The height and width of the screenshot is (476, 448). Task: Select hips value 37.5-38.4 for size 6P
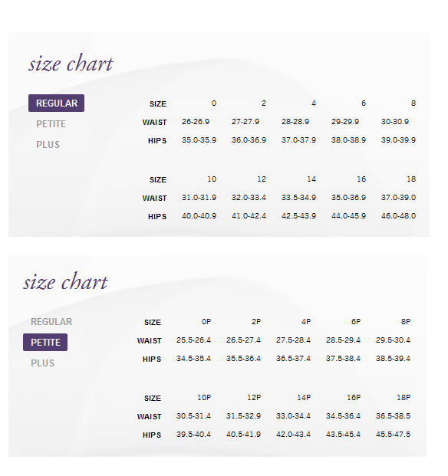point(343,359)
